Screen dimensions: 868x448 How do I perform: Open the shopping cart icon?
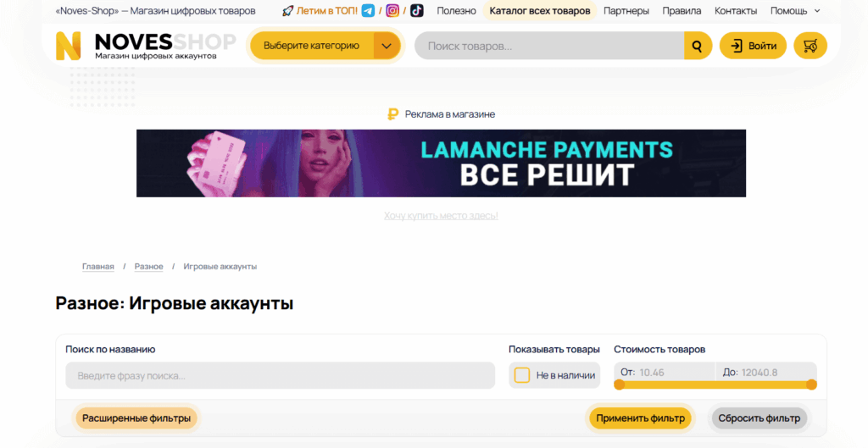click(x=810, y=46)
